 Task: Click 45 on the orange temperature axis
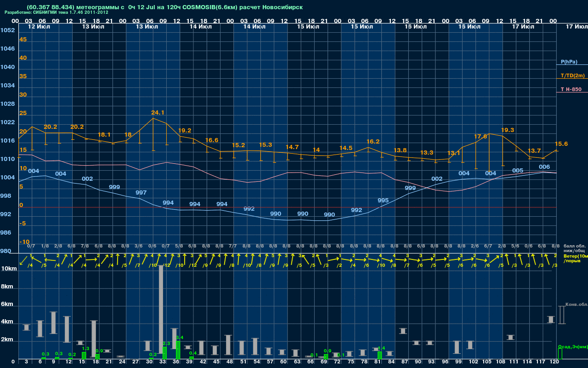point(23,40)
